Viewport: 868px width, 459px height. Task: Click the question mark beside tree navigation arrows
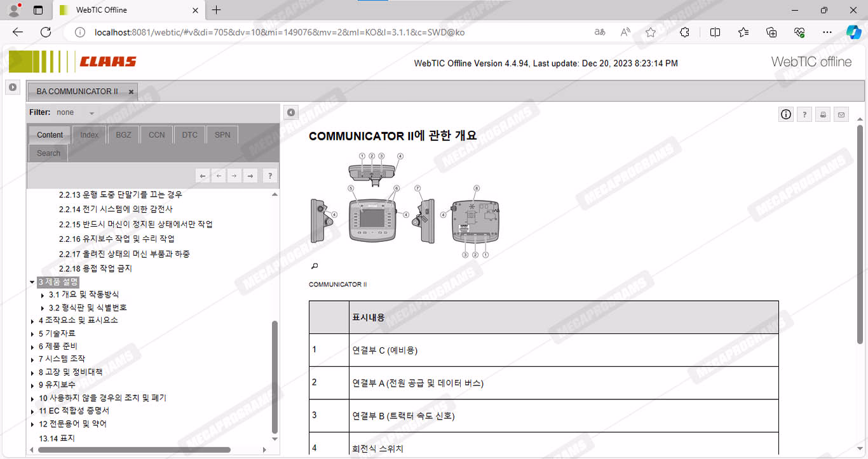[269, 176]
